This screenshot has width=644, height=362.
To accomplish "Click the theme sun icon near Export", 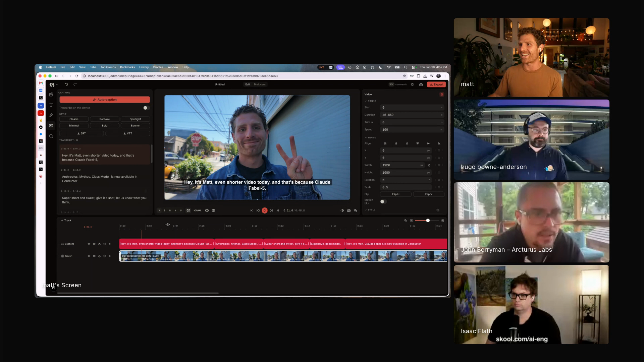I will coord(413,84).
